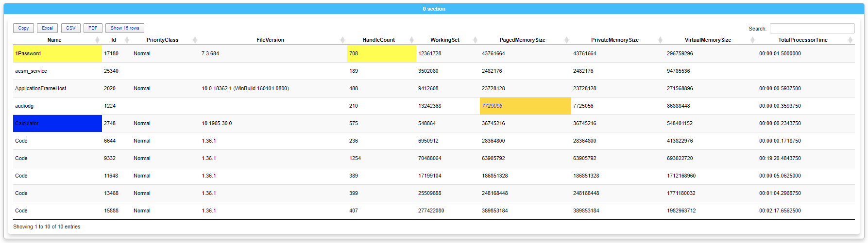Sort by the Id column arrows
The image size is (868, 243).
click(x=127, y=40)
